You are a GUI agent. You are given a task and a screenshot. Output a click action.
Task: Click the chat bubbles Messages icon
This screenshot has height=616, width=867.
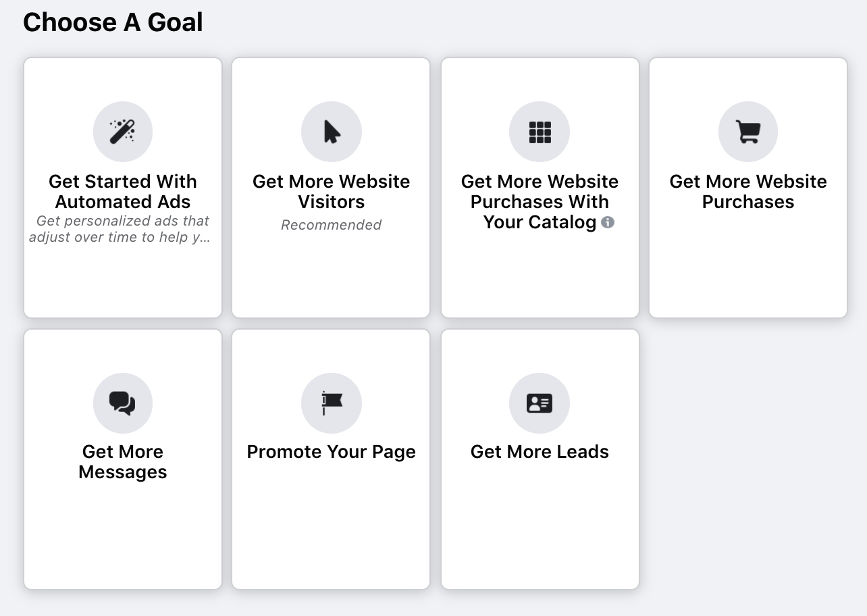(x=123, y=403)
